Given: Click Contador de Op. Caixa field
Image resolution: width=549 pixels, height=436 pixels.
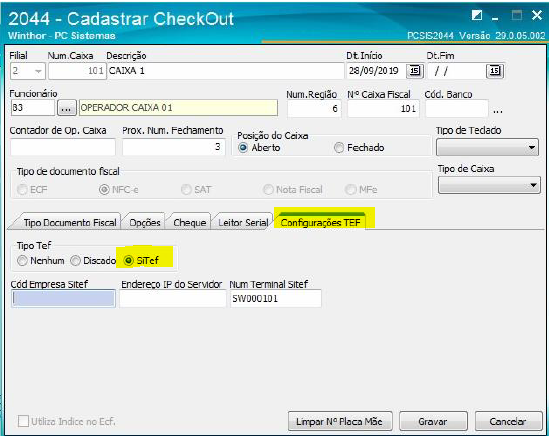Looking at the screenshot, I should (x=63, y=147).
